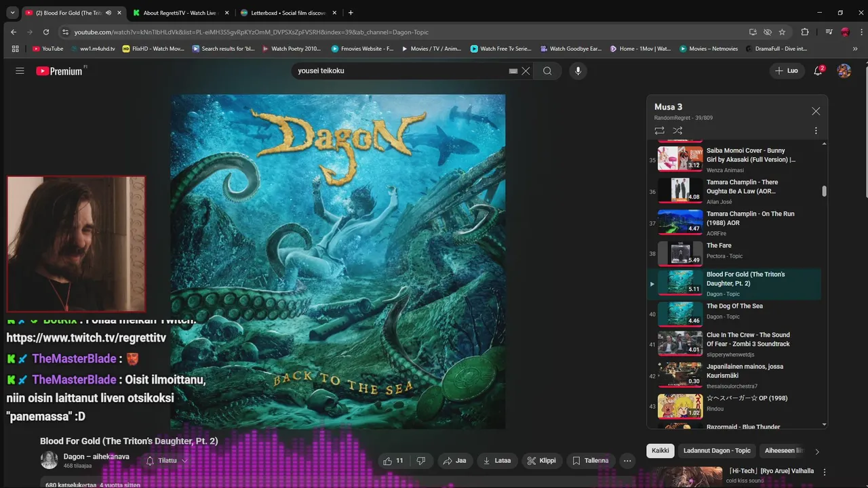Screen dimensions: 868x488
Task: Open Dagon – aihekanava channel link
Action: coord(96,457)
